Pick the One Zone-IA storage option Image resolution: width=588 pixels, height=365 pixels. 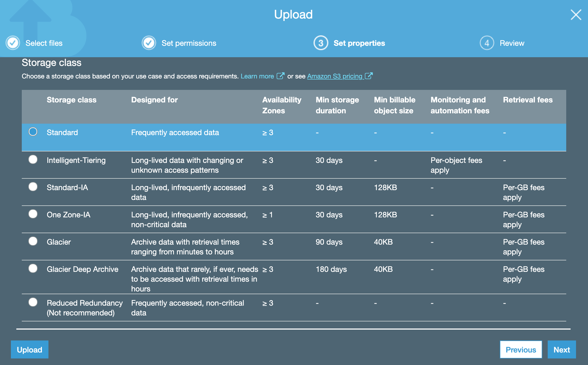33,214
